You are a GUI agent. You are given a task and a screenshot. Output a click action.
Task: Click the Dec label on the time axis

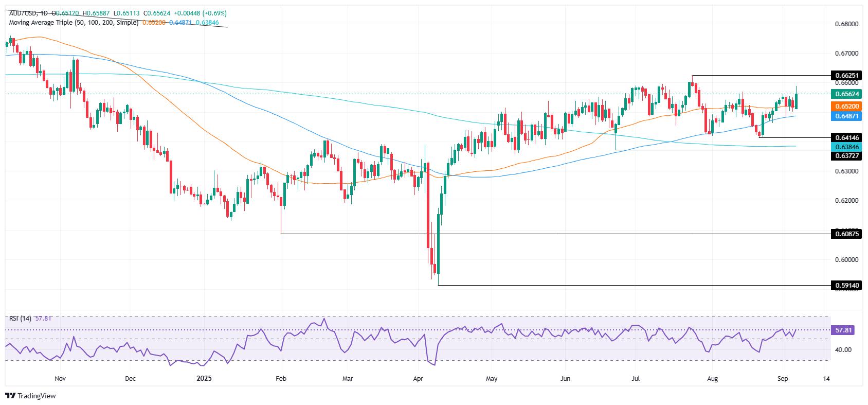point(130,379)
